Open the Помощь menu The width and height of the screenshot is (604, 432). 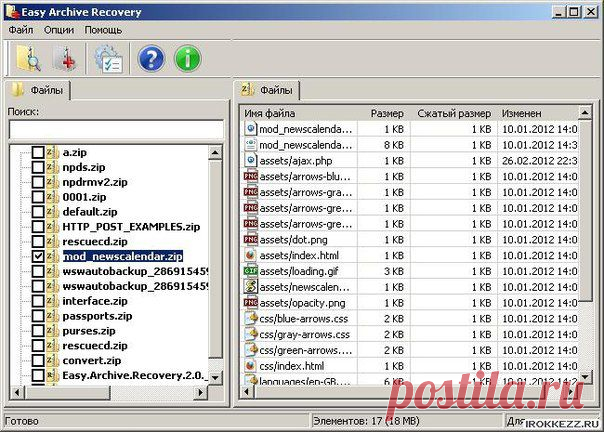(x=103, y=30)
